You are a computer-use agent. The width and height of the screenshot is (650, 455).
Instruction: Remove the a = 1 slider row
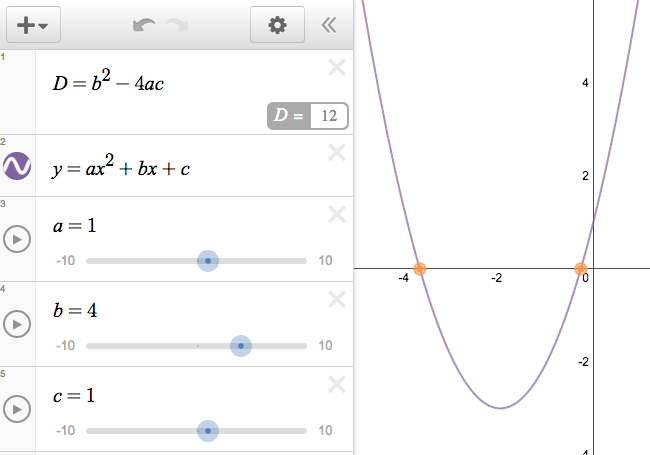337,214
